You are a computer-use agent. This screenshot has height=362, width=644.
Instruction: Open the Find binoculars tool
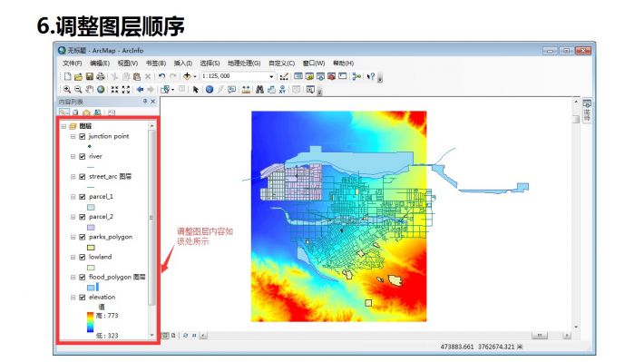(x=259, y=90)
